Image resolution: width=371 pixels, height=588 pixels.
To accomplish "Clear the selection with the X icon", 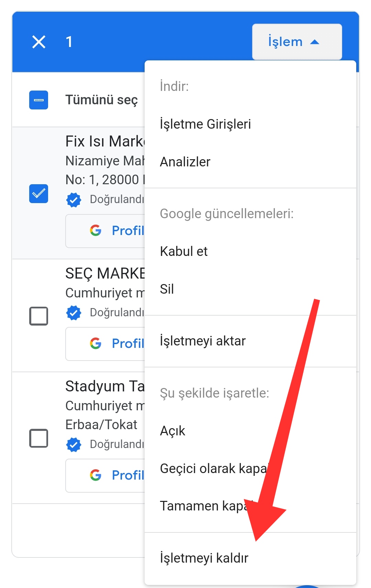I will [x=39, y=42].
